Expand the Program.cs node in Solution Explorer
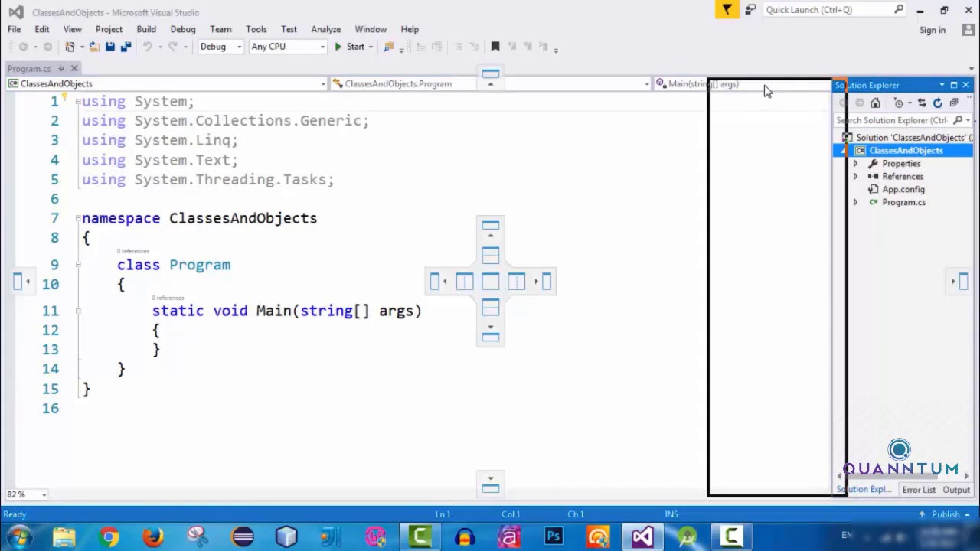Screen dimensions: 980x551 tap(855, 203)
